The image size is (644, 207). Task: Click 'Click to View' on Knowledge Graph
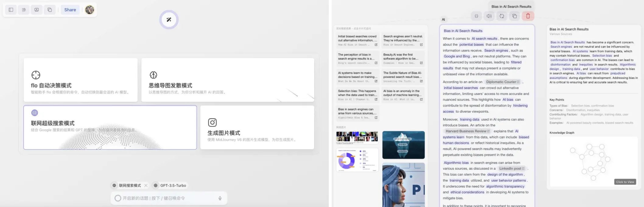(x=625, y=182)
